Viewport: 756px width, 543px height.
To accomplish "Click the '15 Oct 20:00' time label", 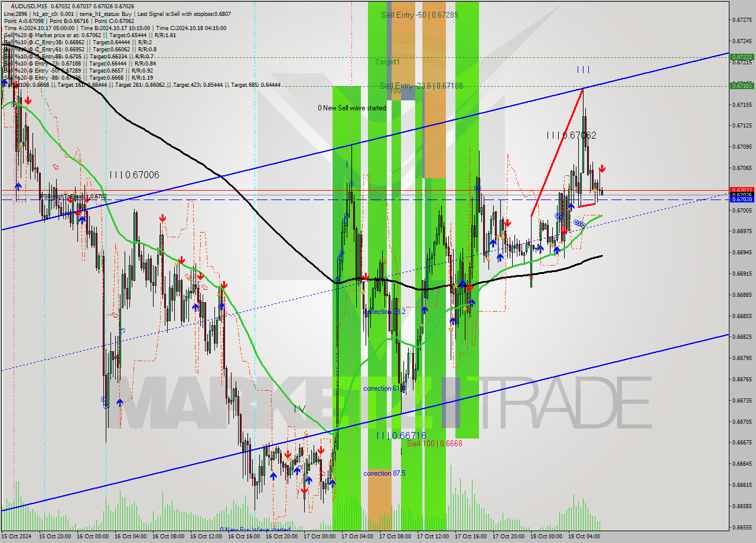I will [x=56, y=537].
